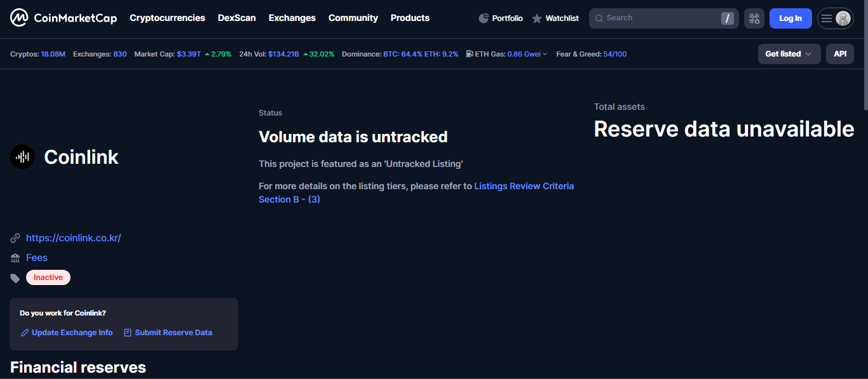Screen dimensions: 868x379
Task: Click the Coinlink exchange name heading
Action: 81,157
